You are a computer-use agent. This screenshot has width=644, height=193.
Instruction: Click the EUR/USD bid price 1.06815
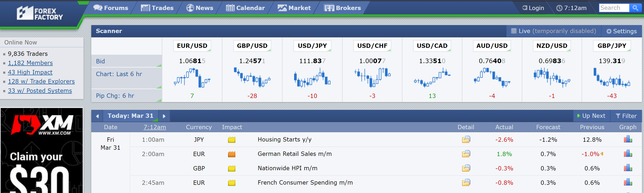192,61
